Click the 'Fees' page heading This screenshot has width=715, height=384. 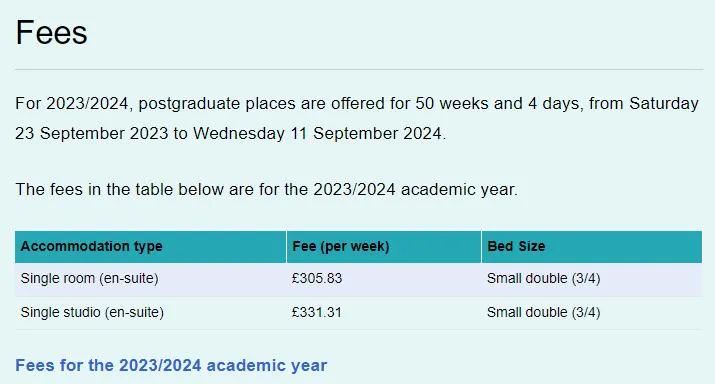tap(52, 33)
